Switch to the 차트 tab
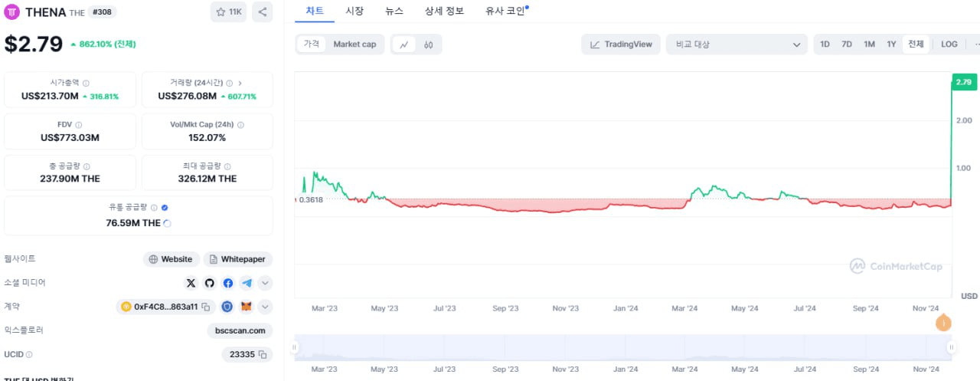 point(315,11)
